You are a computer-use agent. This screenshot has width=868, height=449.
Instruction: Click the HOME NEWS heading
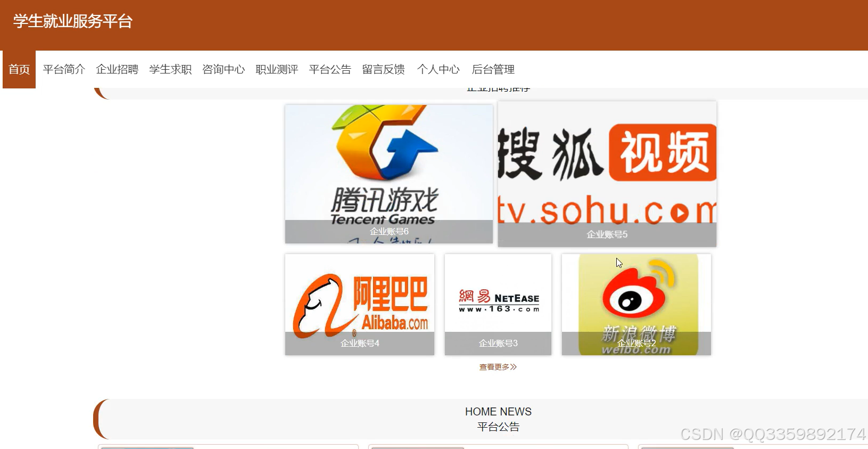click(x=498, y=412)
